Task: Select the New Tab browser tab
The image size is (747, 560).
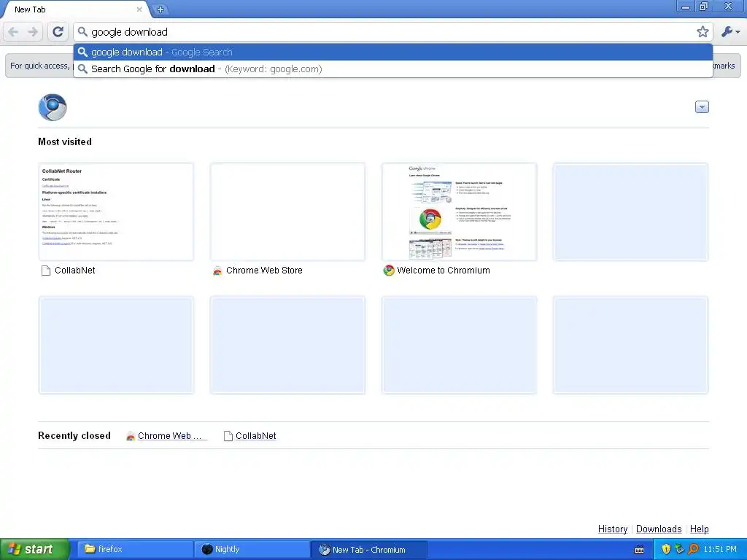Action: click(76, 9)
